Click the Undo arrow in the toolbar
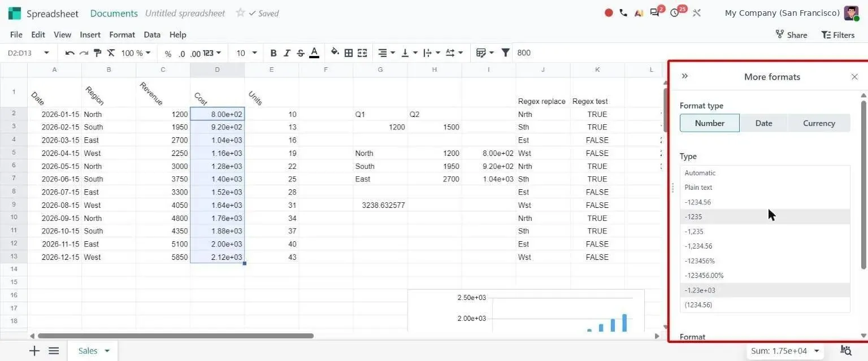 [70, 53]
